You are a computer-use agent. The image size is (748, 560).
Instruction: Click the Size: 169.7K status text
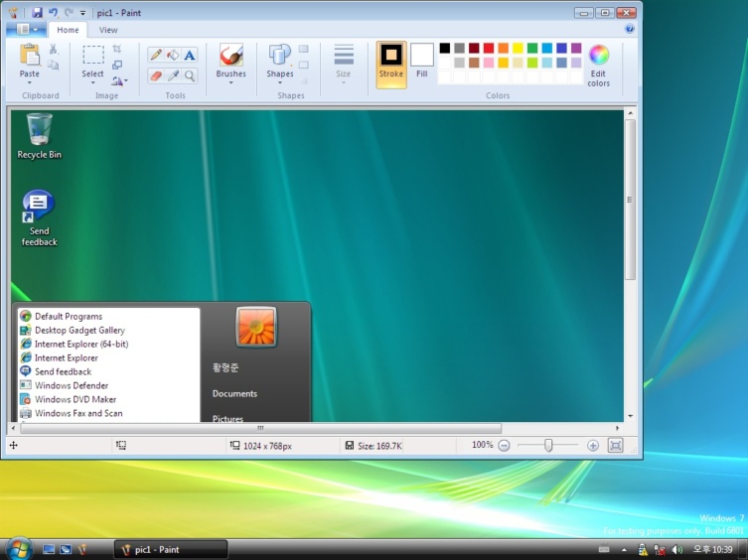(x=380, y=446)
